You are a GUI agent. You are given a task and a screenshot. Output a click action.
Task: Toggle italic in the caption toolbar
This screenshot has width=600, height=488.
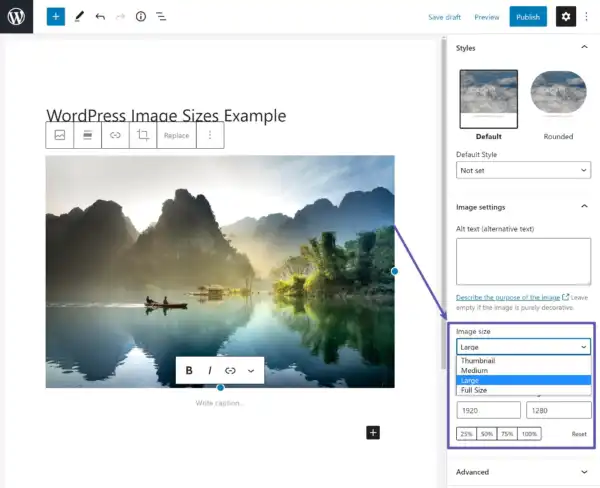pyautogui.click(x=210, y=370)
